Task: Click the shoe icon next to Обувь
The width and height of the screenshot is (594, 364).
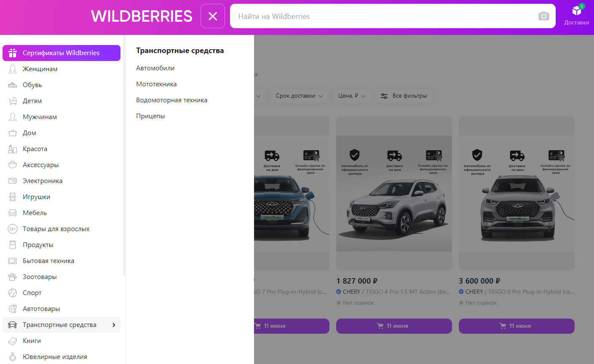Action: pyautogui.click(x=13, y=85)
